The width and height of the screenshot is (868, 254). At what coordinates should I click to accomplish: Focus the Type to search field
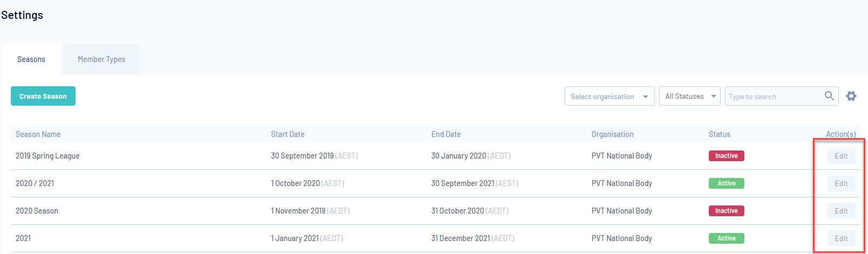pyautogui.click(x=772, y=97)
